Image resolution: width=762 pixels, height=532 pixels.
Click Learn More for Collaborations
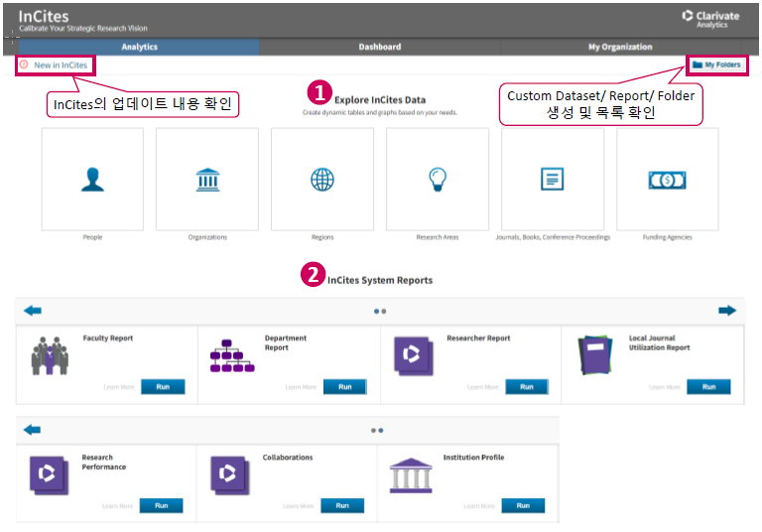(x=299, y=506)
